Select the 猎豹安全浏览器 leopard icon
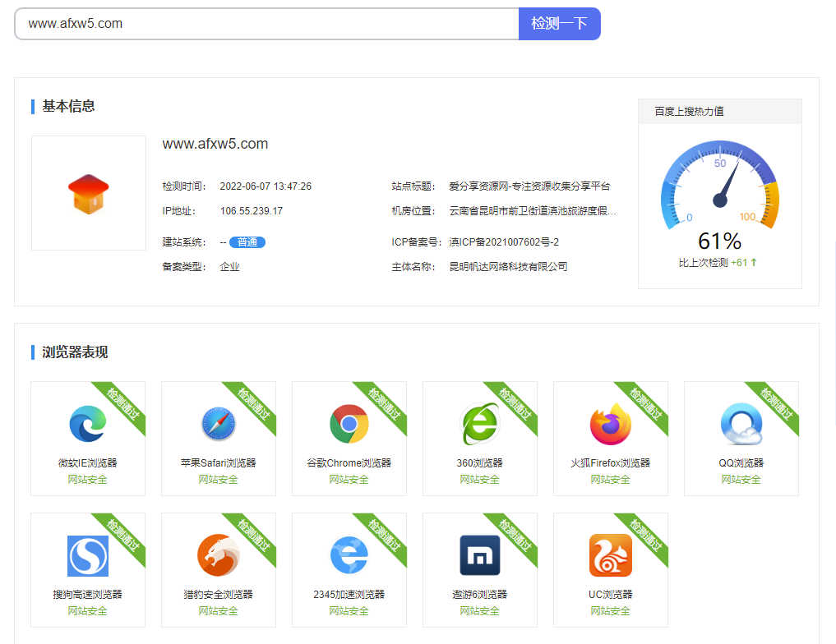The height and width of the screenshot is (644, 836). tap(219, 555)
